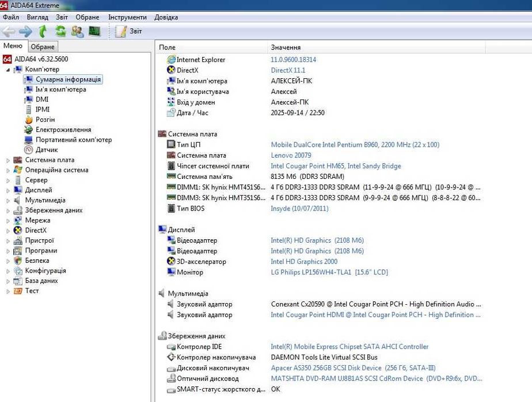Expand the Збереження даних tree node

point(8,211)
